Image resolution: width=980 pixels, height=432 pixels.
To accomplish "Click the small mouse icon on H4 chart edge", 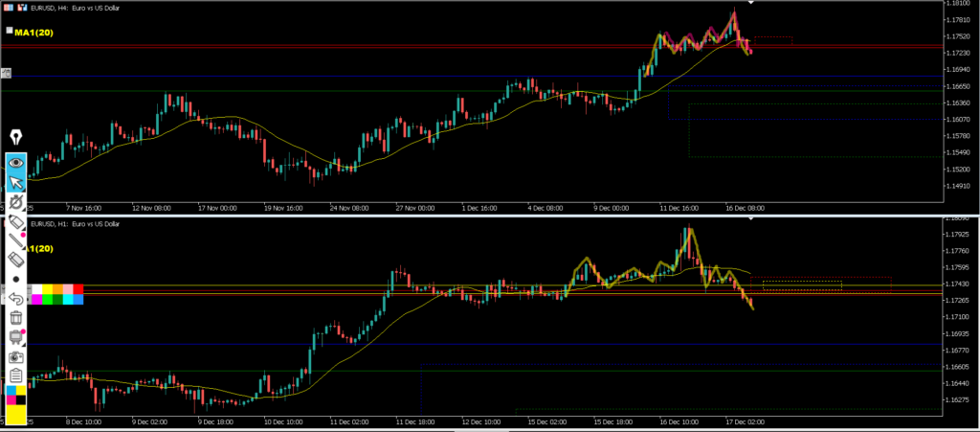I will coord(6,73).
